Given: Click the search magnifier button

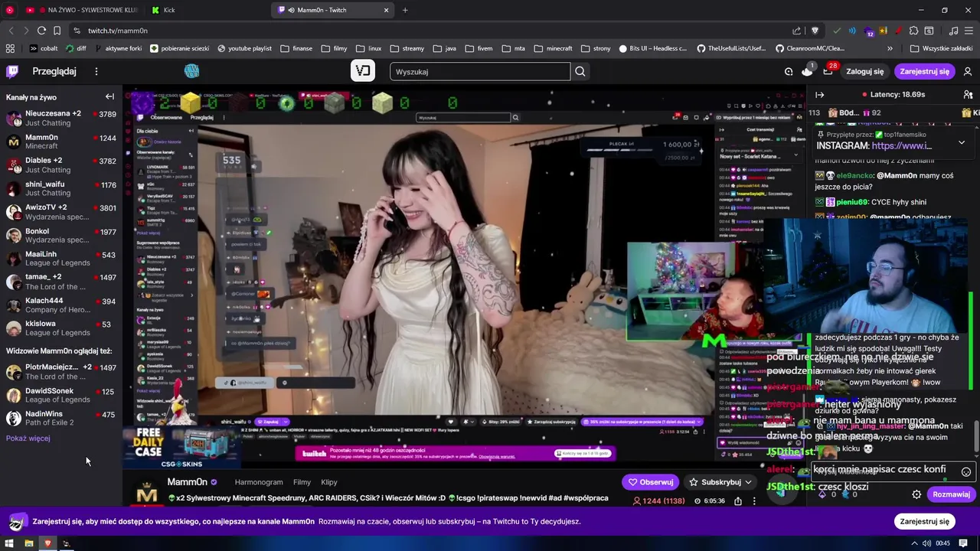Looking at the screenshot, I should click(x=580, y=71).
